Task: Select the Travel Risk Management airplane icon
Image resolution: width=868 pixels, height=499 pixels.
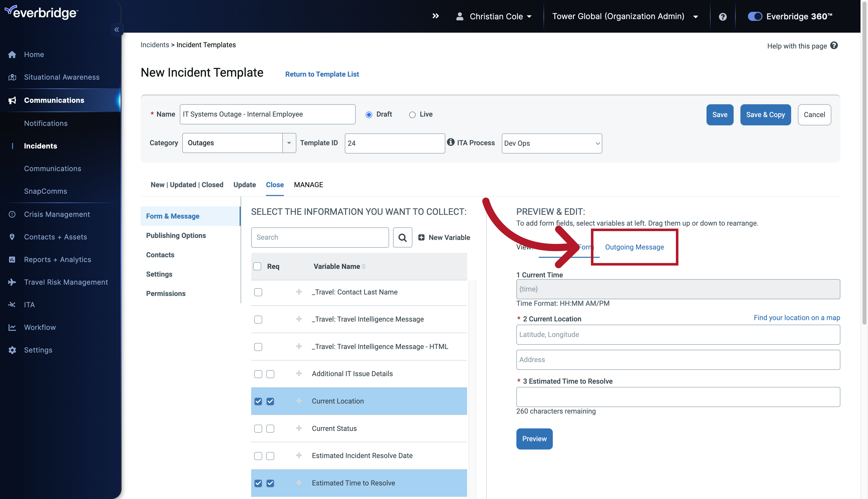Action: (x=12, y=282)
